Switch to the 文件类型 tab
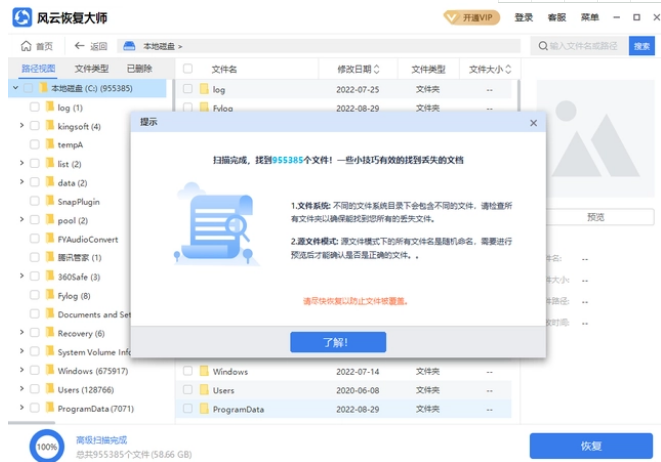The height and width of the screenshot is (462, 661). tap(91, 69)
